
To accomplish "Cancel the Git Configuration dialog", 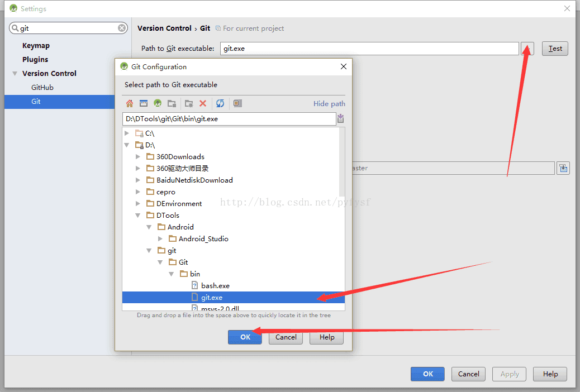I will 286,337.
